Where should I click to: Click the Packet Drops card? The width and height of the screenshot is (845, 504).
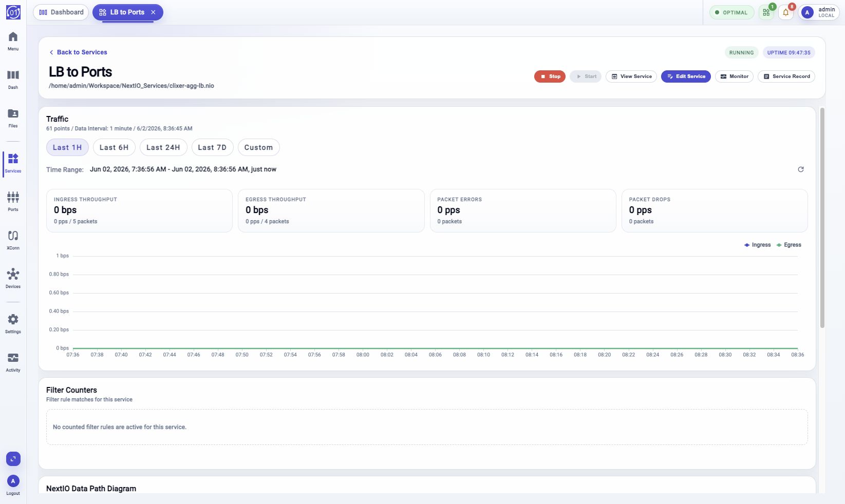point(715,211)
